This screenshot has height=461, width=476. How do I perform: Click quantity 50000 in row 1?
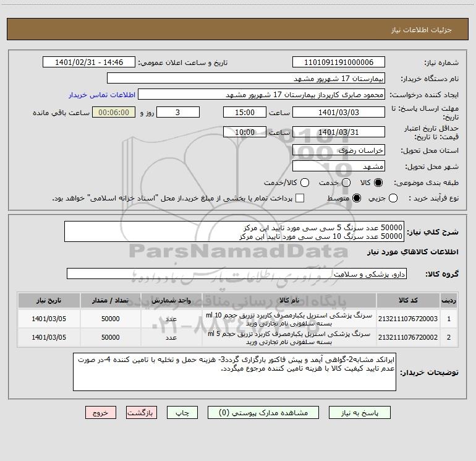tap(110, 319)
